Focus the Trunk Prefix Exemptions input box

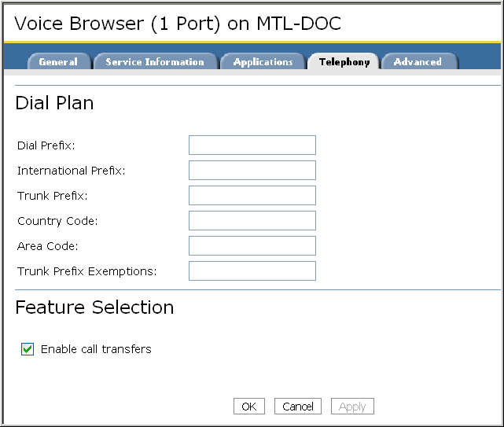[x=252, y=271]
